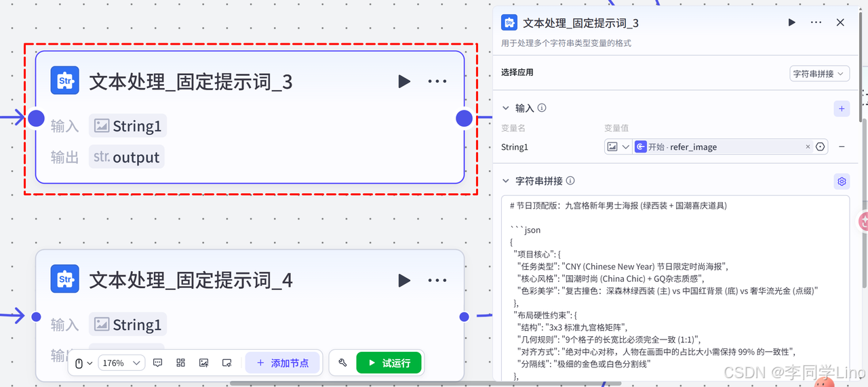Select String1 input tag in 文本处理_固定提示词_4 node
This screenshot has height=387, width=868.
[127, 325]
